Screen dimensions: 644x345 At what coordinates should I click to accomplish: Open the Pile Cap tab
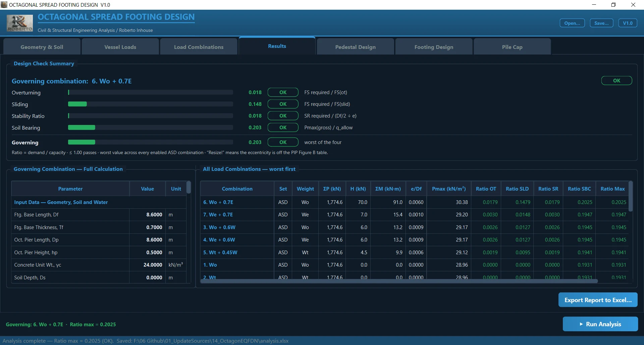point(512,47)
